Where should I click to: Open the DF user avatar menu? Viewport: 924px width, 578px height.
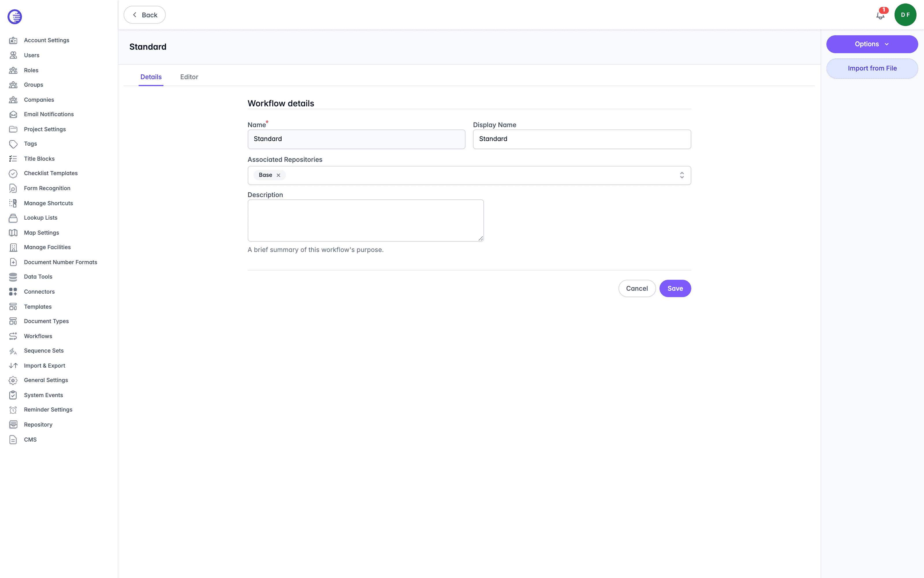[905, 15]
